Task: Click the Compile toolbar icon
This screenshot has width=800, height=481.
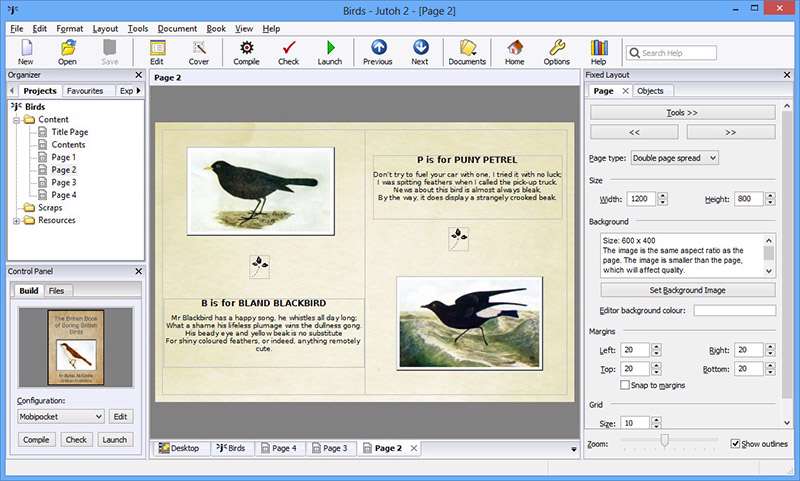Action: coord(246,51)
